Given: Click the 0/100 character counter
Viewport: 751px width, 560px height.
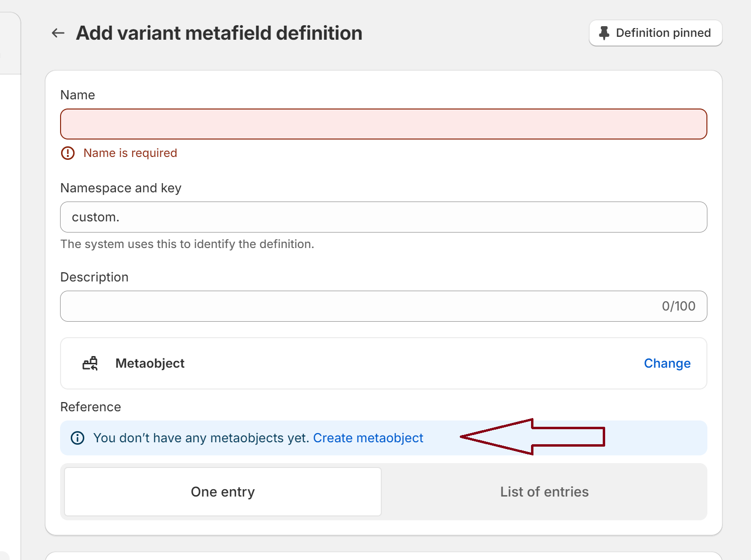Looking at the screenshot, I should (x=678, y=306).
